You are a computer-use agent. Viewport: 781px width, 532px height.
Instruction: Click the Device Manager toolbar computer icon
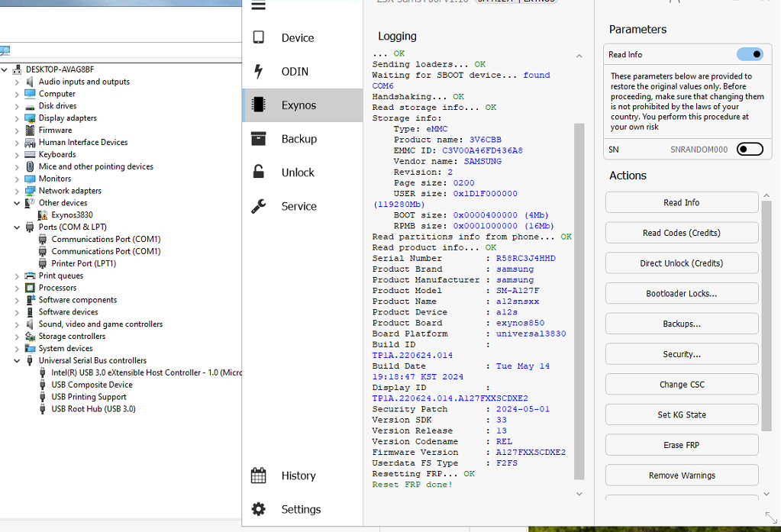pos(5,50)
